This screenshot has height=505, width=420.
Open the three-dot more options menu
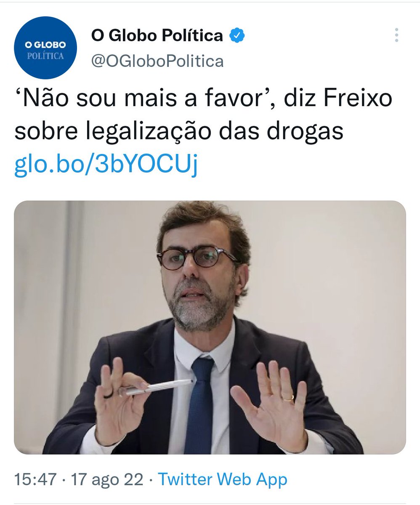coord(396,35)
